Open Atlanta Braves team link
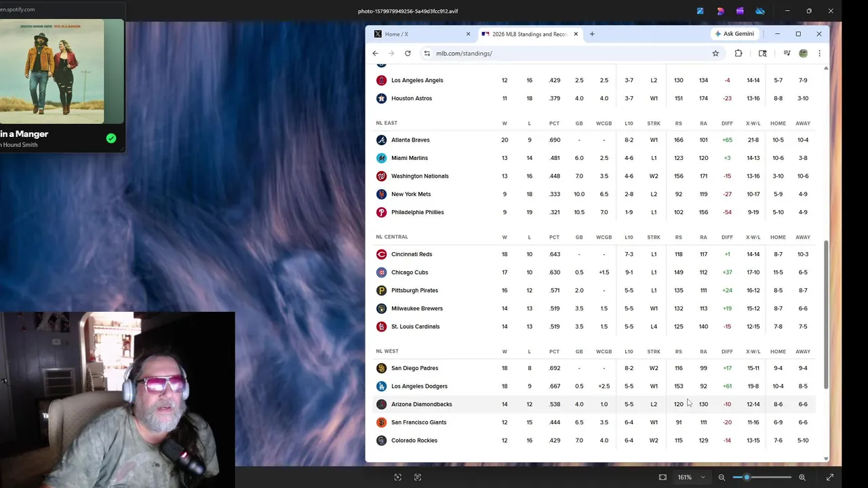The height and width of the screenshot is (488, 868). [410, 140]
